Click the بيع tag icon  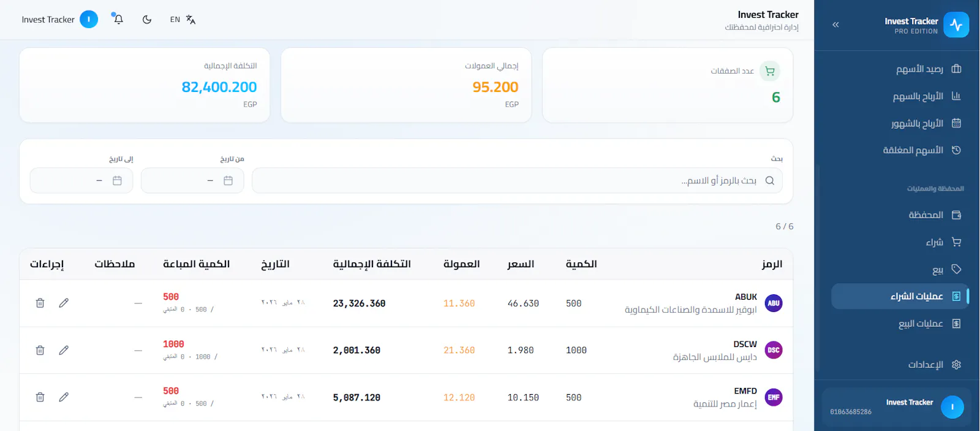(x=956, y=269)
